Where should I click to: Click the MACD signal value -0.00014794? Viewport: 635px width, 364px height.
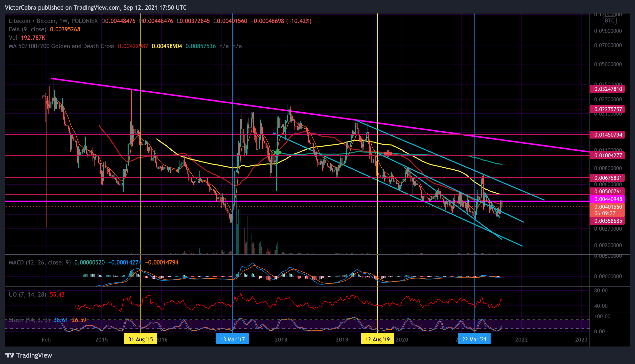point(162,263)
